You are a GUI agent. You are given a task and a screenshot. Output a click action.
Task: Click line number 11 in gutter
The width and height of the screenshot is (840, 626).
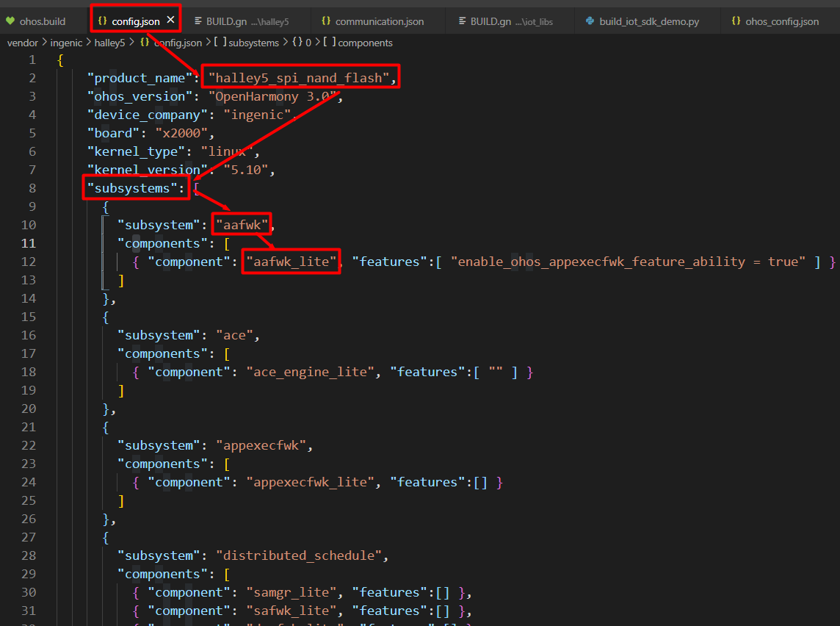pyautogui.click(x=29, y=243)
